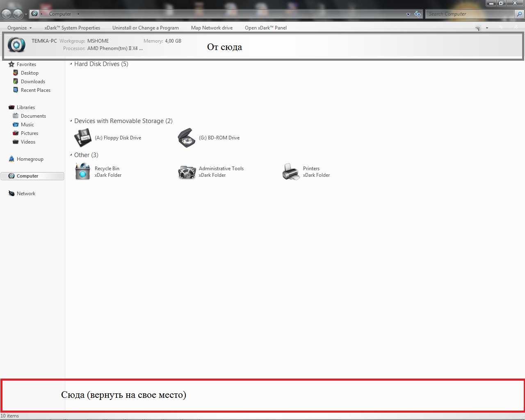525x420 pixels.
Task: Click the Forward navigation arrow button
Action: click(x=18, y=14)
